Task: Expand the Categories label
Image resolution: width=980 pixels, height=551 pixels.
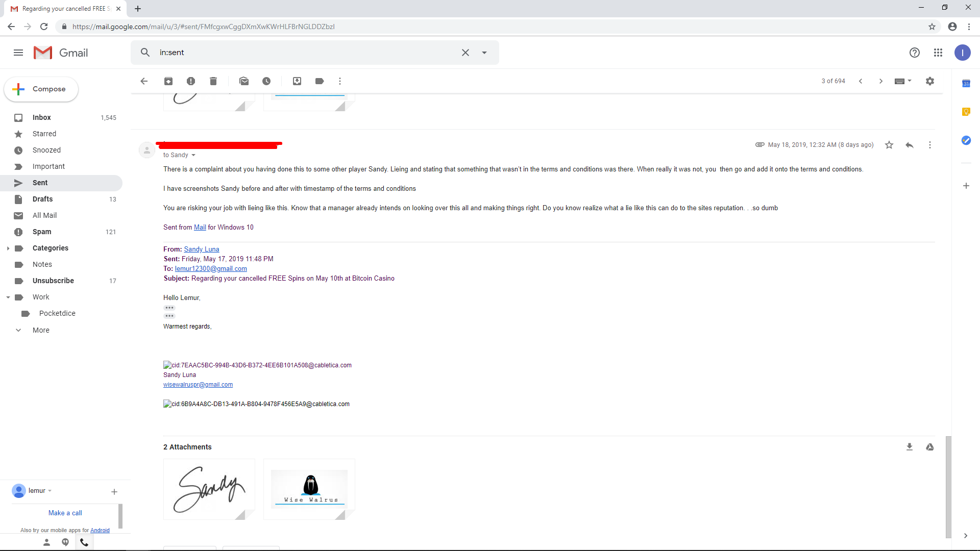Action: pyautogui.click(x=8, y=248)
